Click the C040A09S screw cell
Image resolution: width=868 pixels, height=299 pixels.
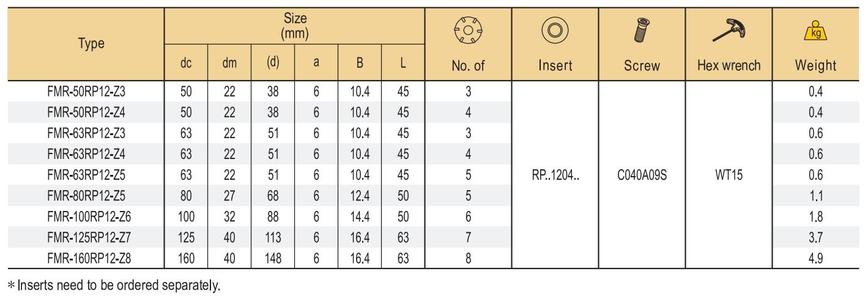[x=642, y=175]
